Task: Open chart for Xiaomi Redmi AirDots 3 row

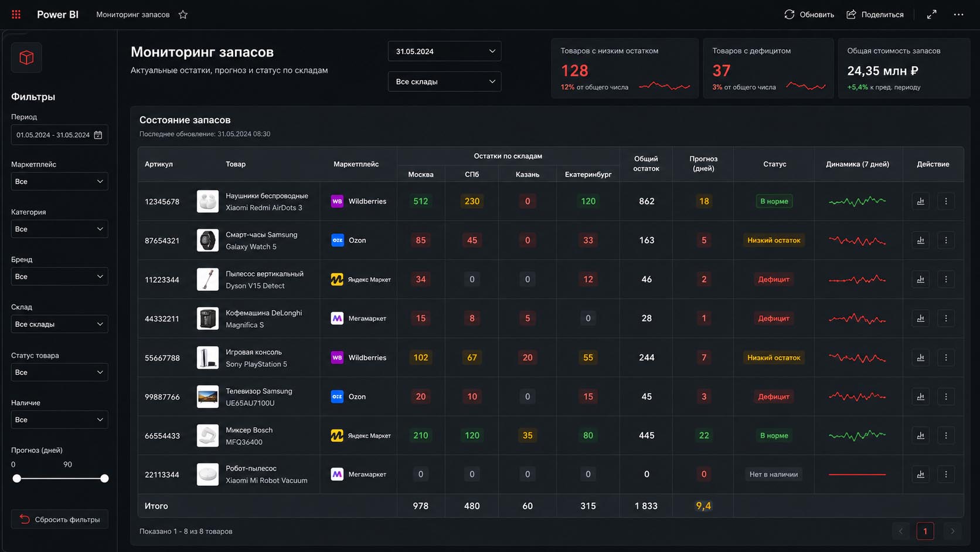Action: 921,201
